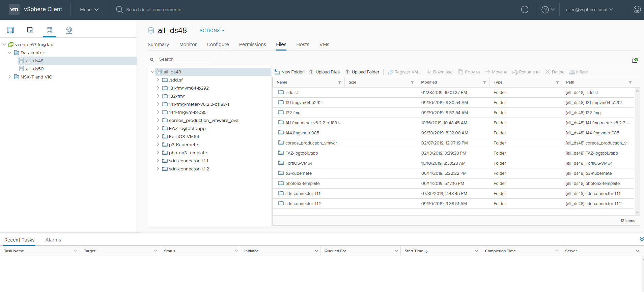
Task: Open the smiley feedback icon
Action: coord(637,9)
